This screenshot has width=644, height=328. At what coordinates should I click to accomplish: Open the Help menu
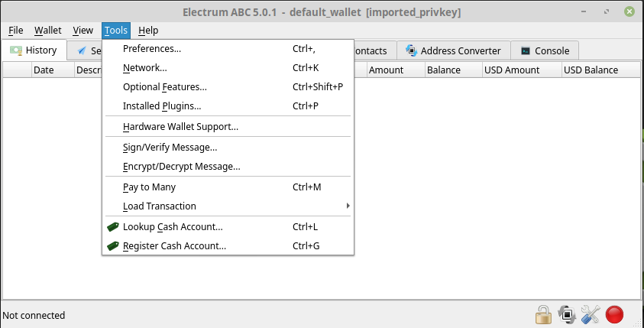tap(148, 31)
